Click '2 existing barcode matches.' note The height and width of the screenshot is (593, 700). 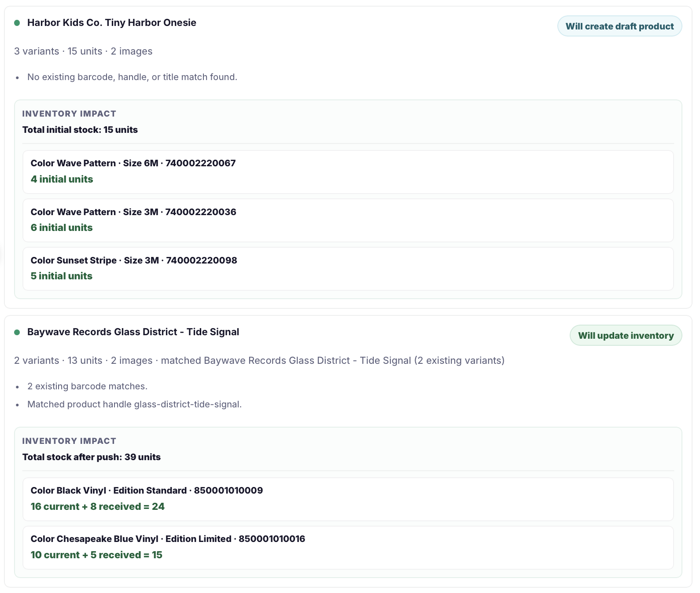(x=87, y=386)
